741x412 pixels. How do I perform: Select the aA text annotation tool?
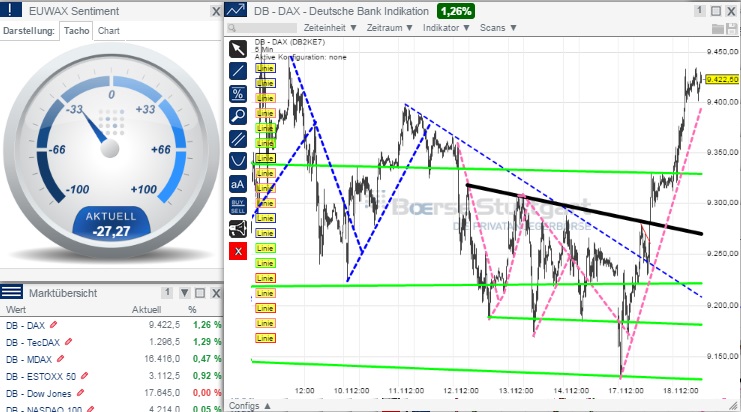(238, 184)
